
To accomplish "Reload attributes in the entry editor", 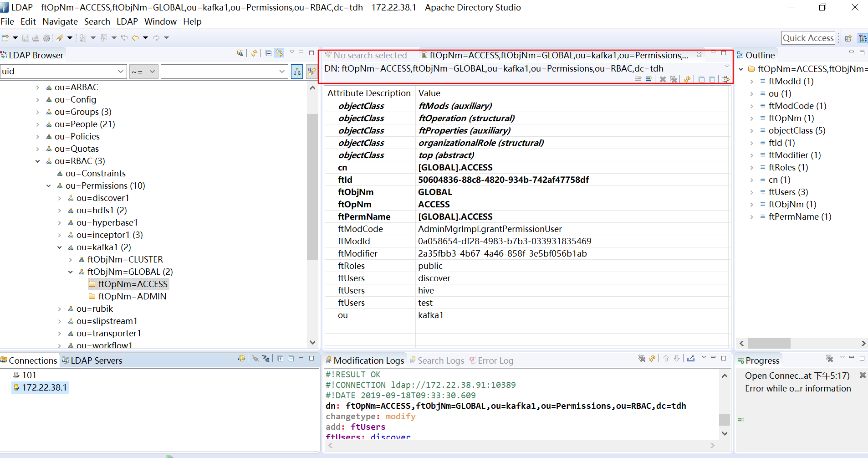I will (687, 79).
